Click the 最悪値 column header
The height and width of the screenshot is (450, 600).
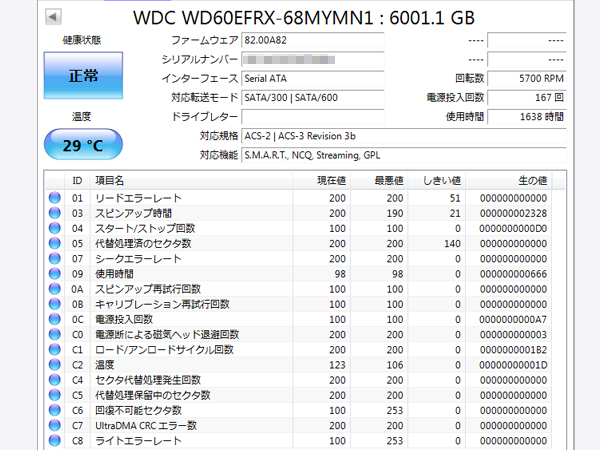coord(379,181)
